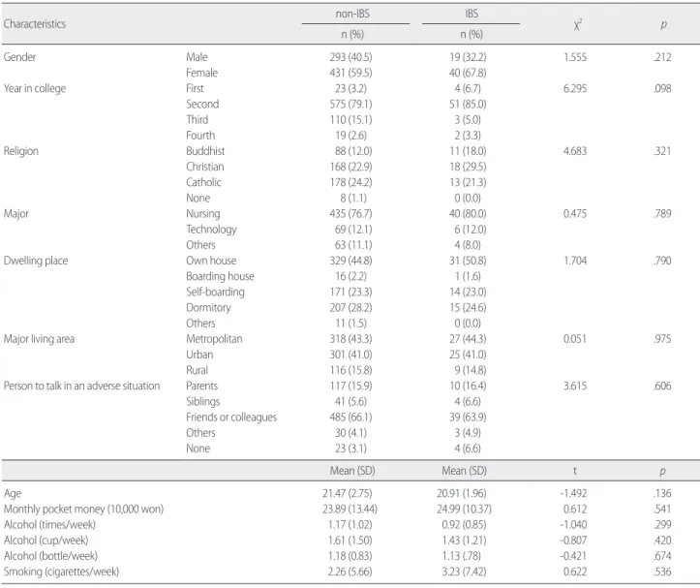The height and width of the screenshot is (588, 700).
Task: Select the value '293 (40.5)'
Action: (x=350, y=57)
